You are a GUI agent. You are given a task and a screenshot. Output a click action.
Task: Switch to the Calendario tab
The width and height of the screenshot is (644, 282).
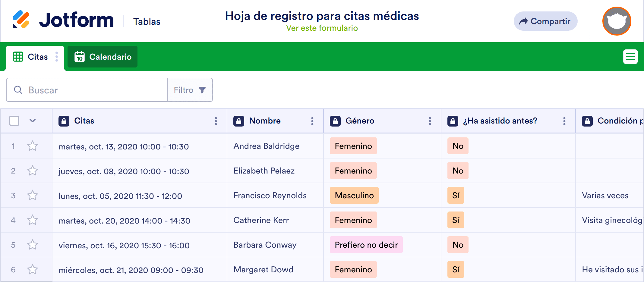pos(103,57)
